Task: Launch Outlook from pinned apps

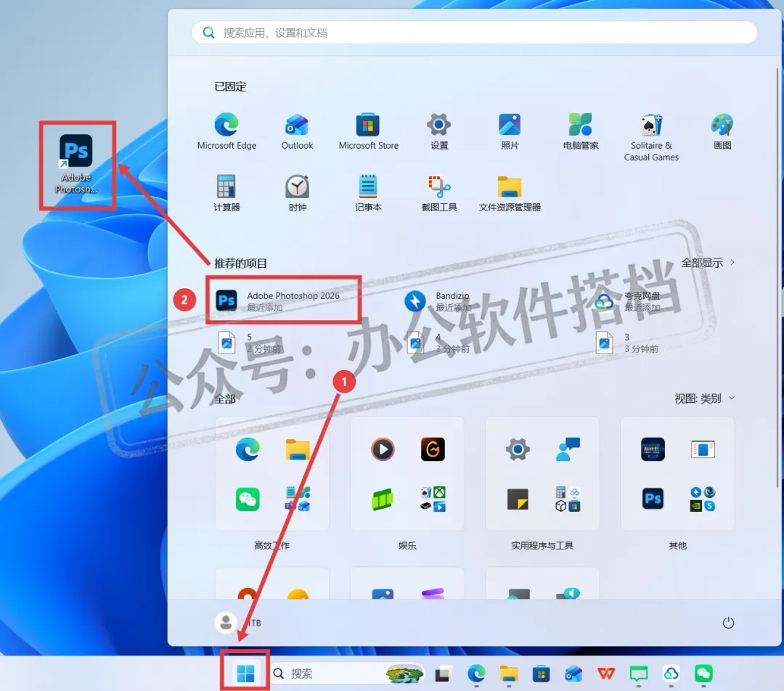Action: [297, 131]
